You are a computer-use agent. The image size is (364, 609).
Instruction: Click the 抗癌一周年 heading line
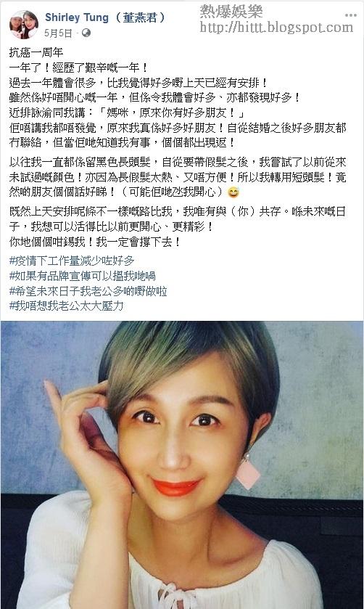point(36,53)
